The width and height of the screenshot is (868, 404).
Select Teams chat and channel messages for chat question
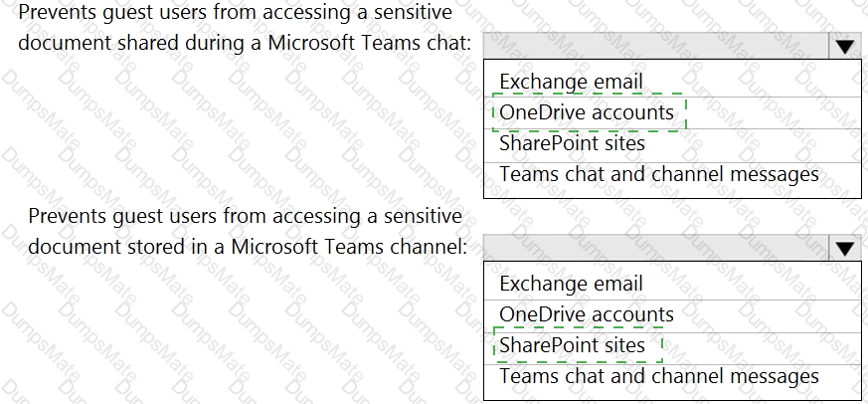click(672, 175)
